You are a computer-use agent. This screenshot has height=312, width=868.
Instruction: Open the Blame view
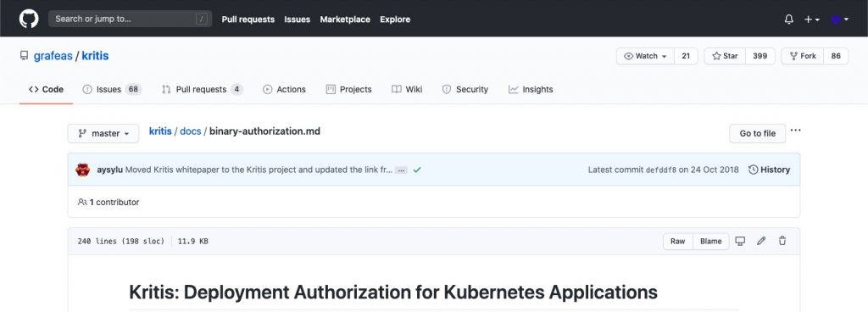tap(711, 241)
